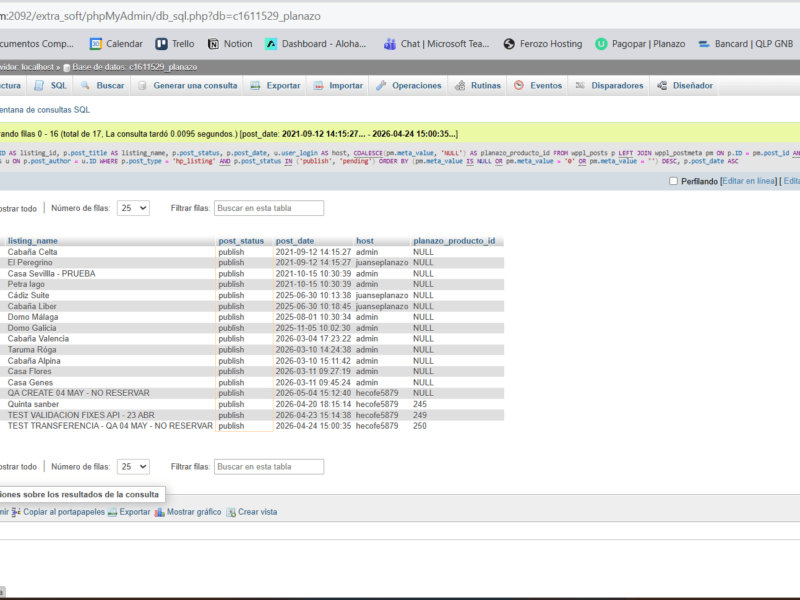Click the planazo_producto_id value 250
This screenshot has width=800, height=600.
tap(420, 426)
